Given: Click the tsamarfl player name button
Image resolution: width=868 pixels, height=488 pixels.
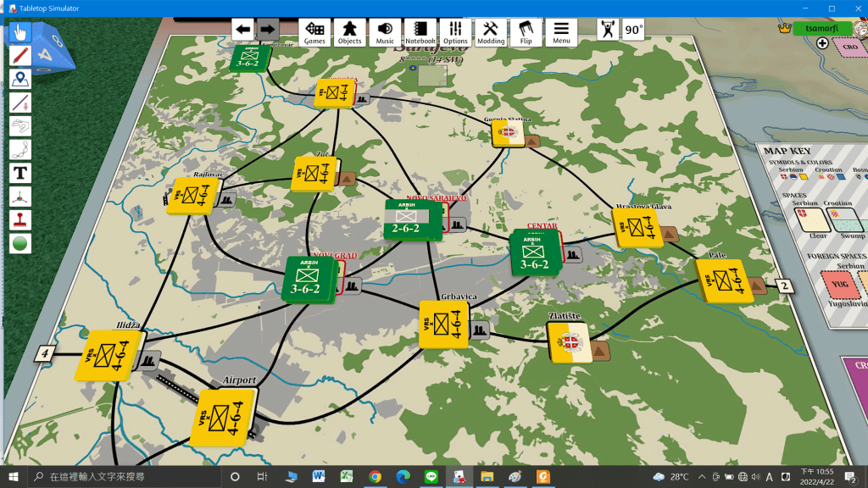Looking at the screenshot, I should pos(822,28).
